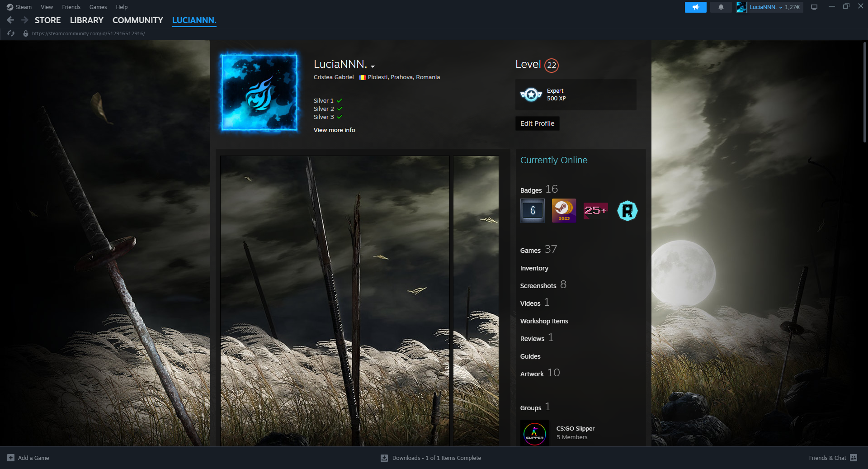868x469 pixels.
Task: Switch to Big Picture mode monitor icon
Action: tap(814, 7)
